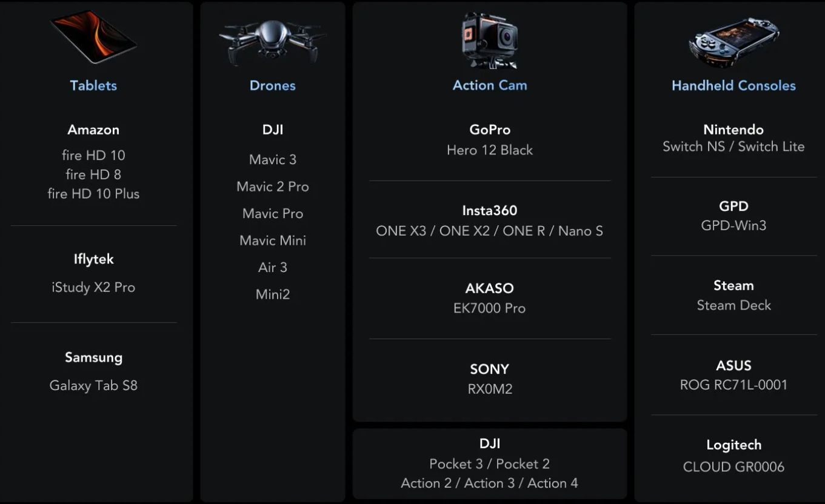This screenshot has height=504, width=825.
Task: Click the Mavic Mini drone model
Action: tap(273, 240)
